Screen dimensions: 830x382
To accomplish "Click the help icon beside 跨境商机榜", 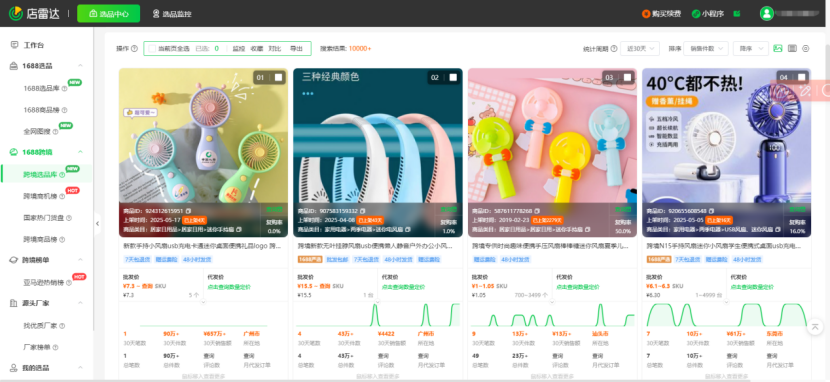I will (62, 196).
